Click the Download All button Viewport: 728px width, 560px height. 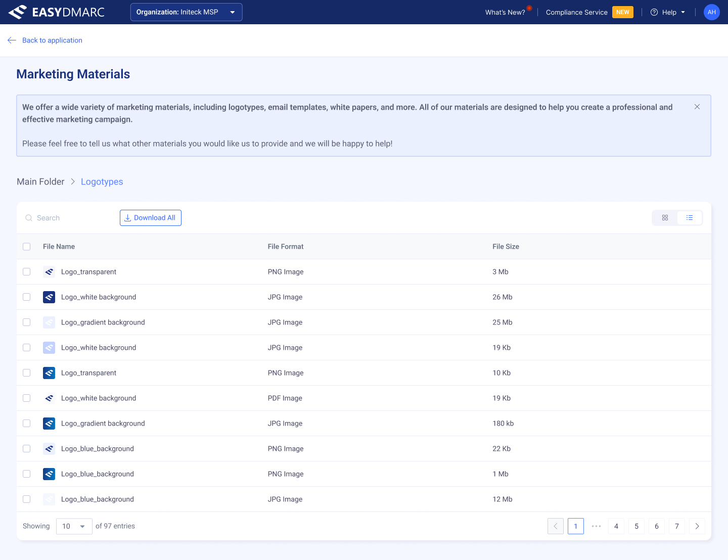tap(151, 218)
